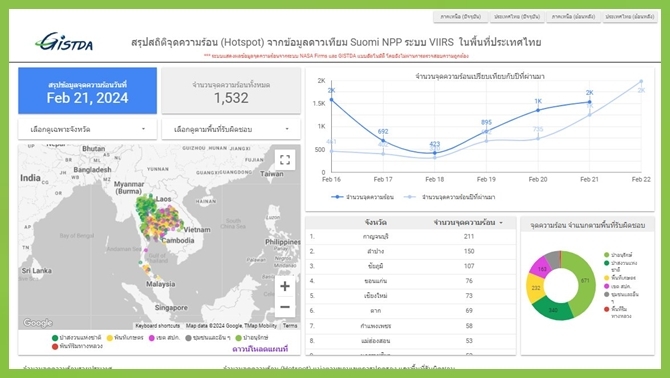Viewport: 670px width, 378px height.
Task: Open the province selection dropdown
Action: click(x=88, y=129)
